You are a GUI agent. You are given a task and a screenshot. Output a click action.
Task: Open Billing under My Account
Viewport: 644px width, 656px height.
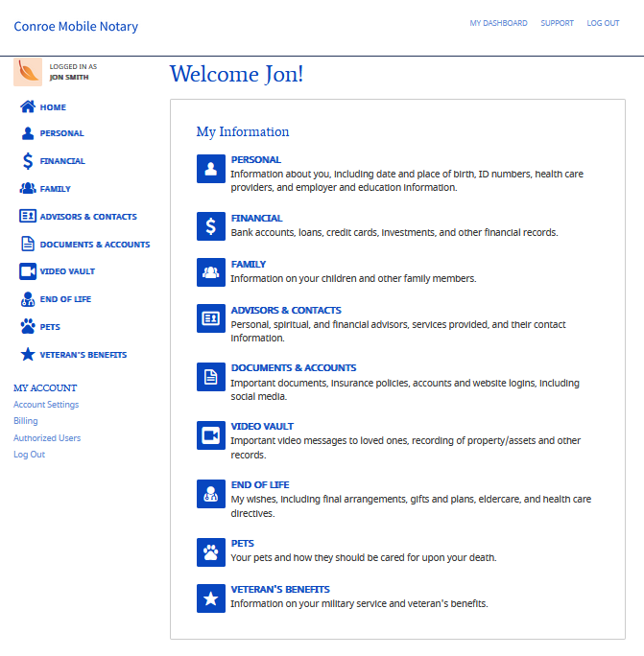pos(26,421)
